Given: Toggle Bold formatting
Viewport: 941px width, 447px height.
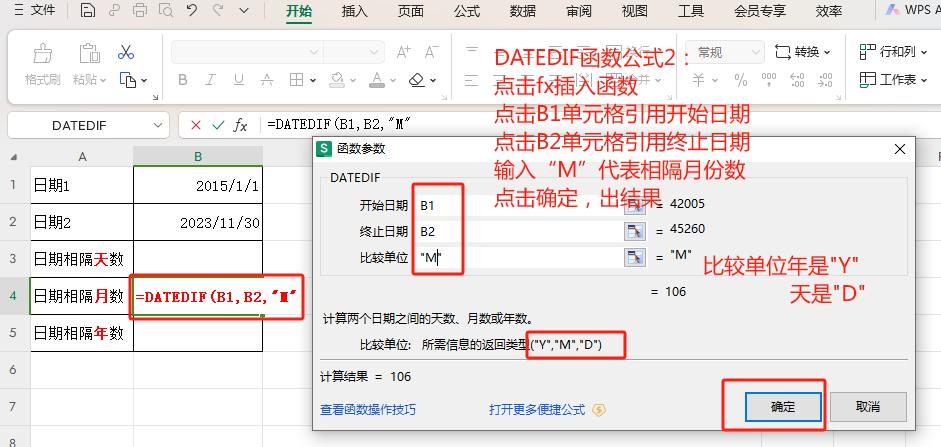Looking at the screenshot, I should pos(183,80).
